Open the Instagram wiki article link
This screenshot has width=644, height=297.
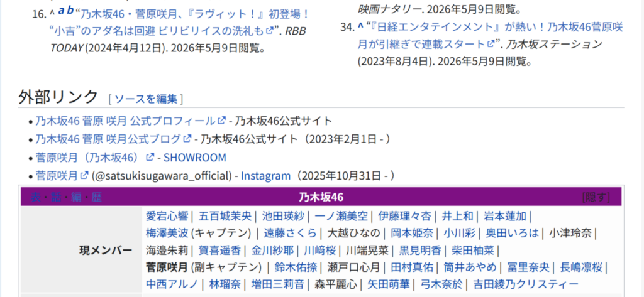coord(265,176)
